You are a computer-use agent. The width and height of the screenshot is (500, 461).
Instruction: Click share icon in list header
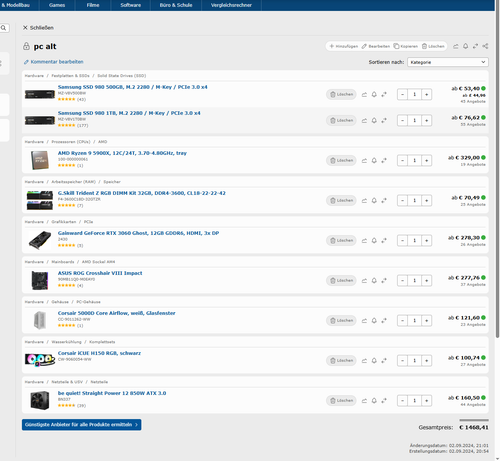[485, 46]
